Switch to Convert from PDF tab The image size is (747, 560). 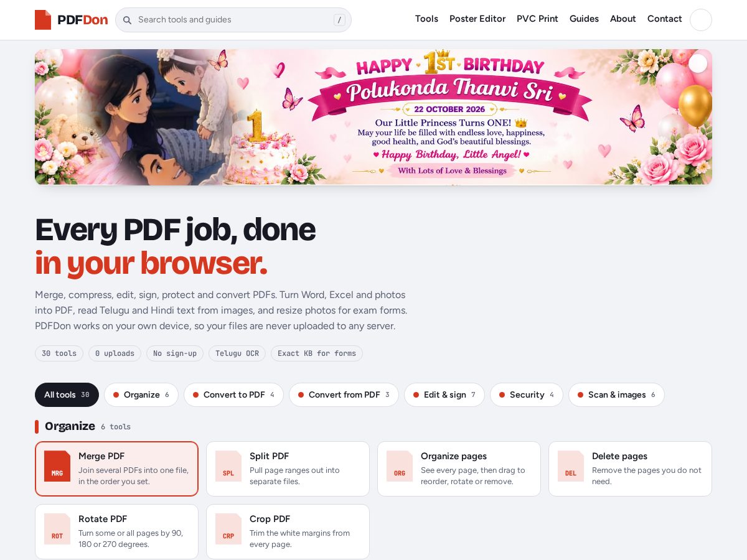point(344,394)
